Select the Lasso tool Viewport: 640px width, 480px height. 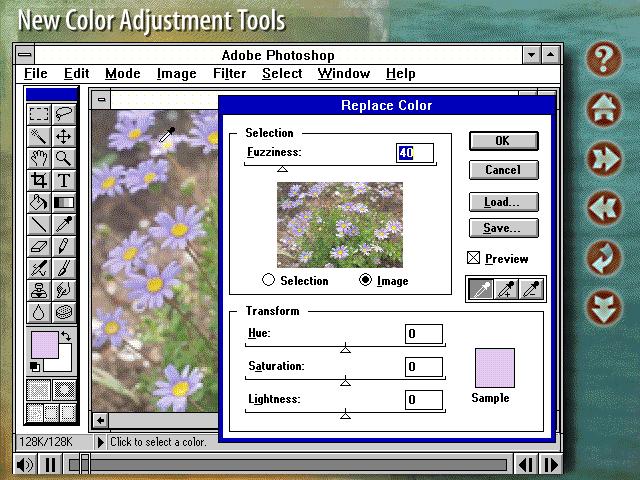[x=64, y=114]
